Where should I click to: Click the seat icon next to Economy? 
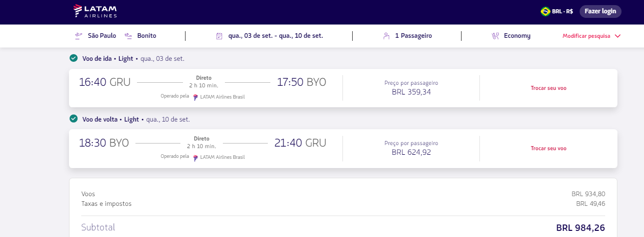coord(495,36)
